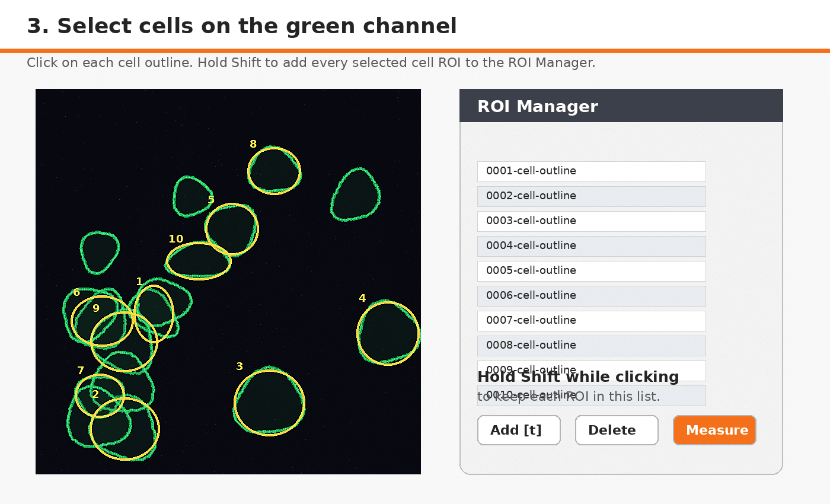Select 0002-cell-outline in ROI list
The image size is (830, 504).
click(x=591, y=196)
